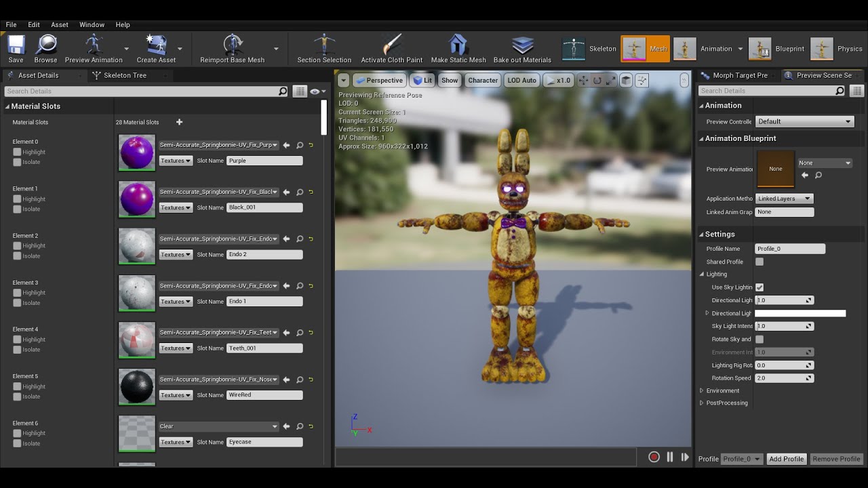Toggle the Shared Profile checkbox
The image size is (868, 488).
point(759,262)
